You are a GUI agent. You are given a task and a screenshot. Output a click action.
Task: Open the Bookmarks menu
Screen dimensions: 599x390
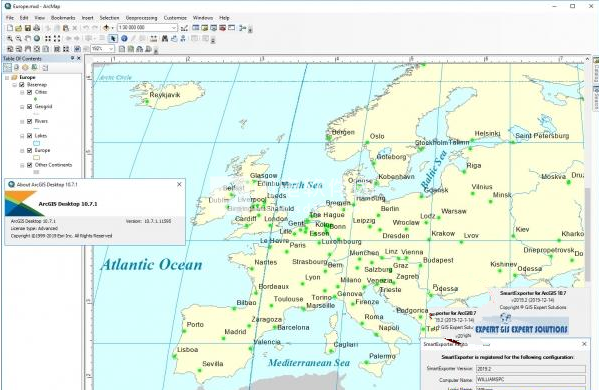(63, 18)
